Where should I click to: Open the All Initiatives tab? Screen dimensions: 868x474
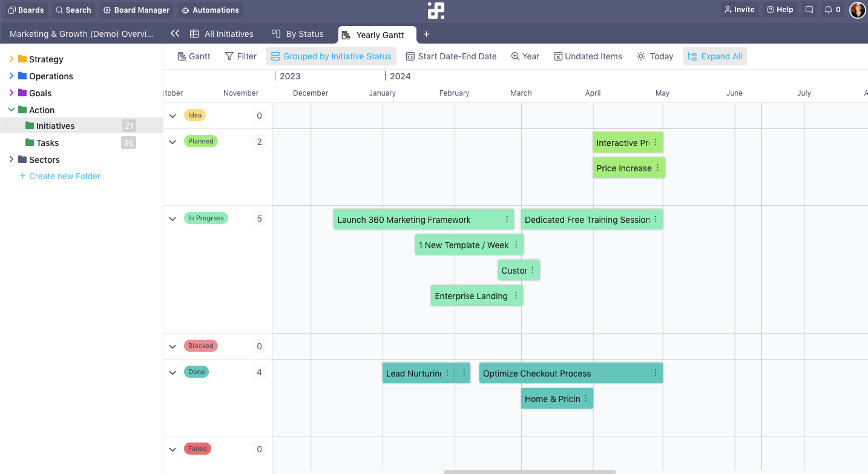(x=222, y=34)
